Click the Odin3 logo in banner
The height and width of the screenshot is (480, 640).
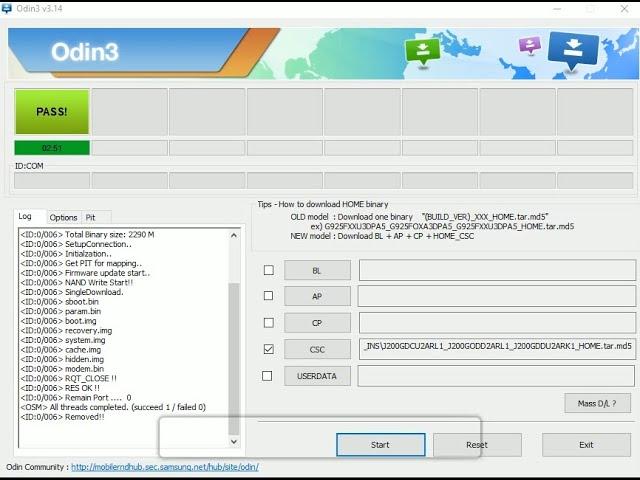pyautogui.click(x=85, y=52)
